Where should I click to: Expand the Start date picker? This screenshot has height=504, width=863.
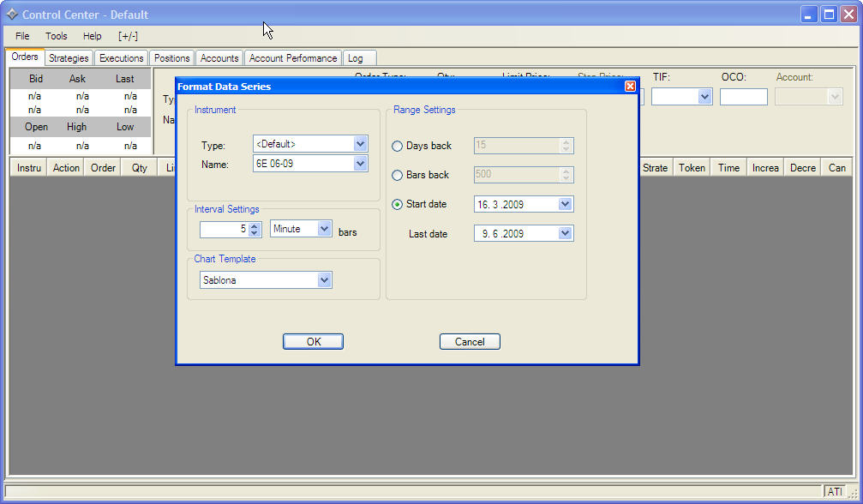coord(565,205)
